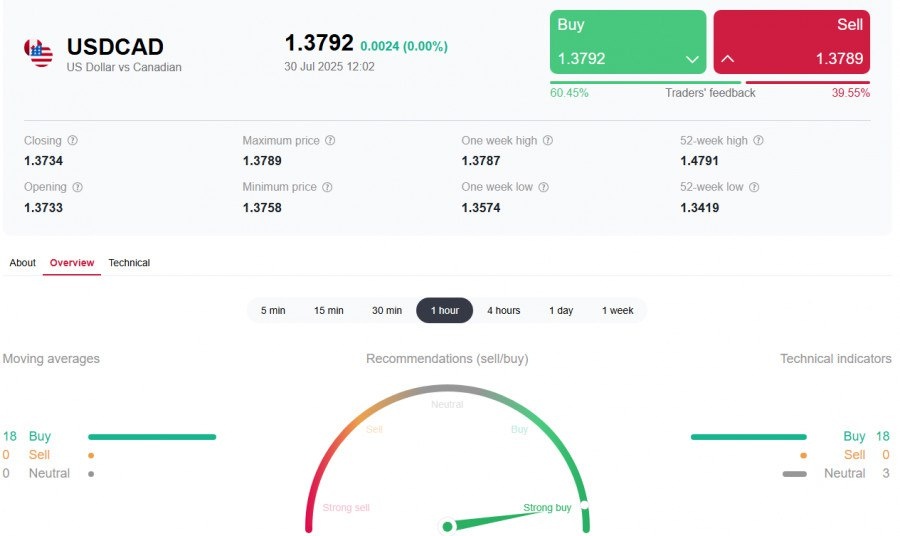Click the 60.45% buy percentage
900x536 pixels.
pyautogui.click(x=569, y=93)
